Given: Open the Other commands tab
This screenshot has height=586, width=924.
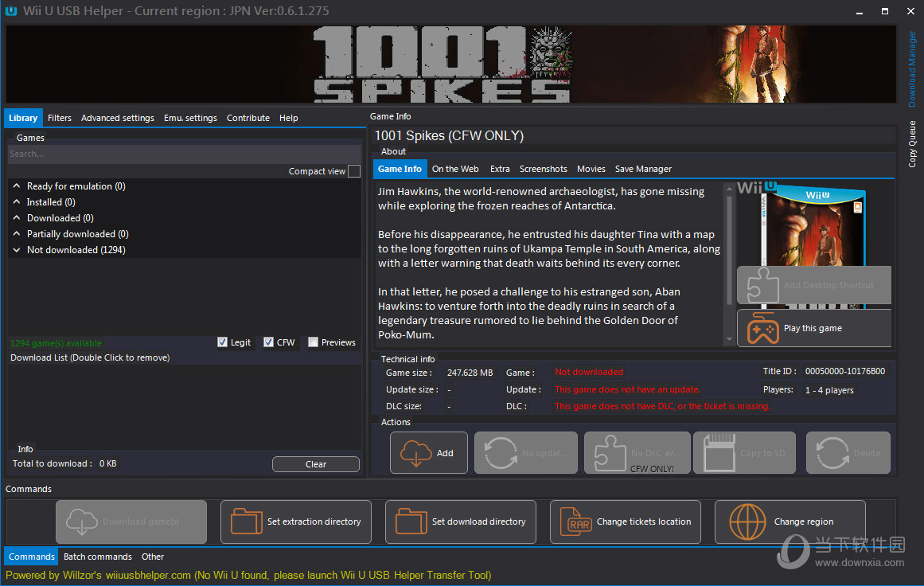Looking at the screenshot, I should point(153,557).
